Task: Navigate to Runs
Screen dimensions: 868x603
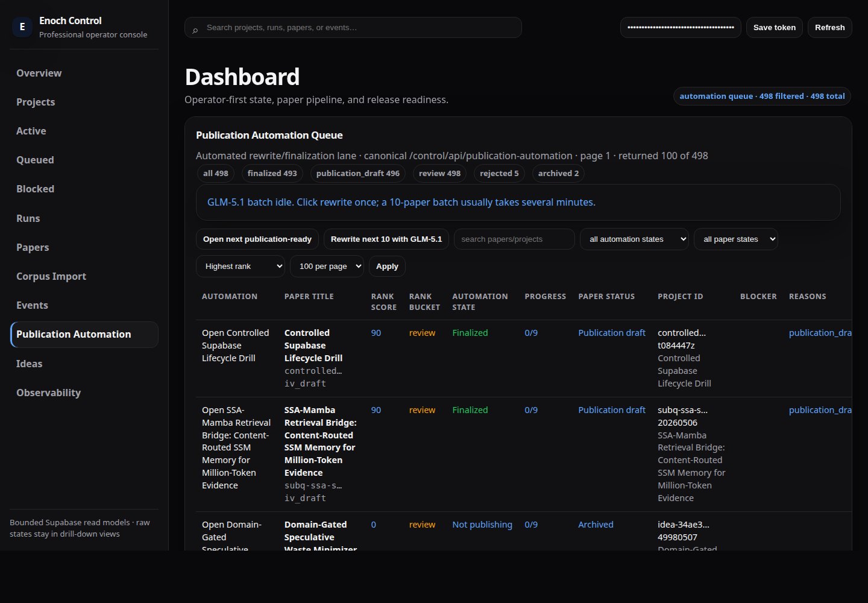Action: (x=84, y=218)
